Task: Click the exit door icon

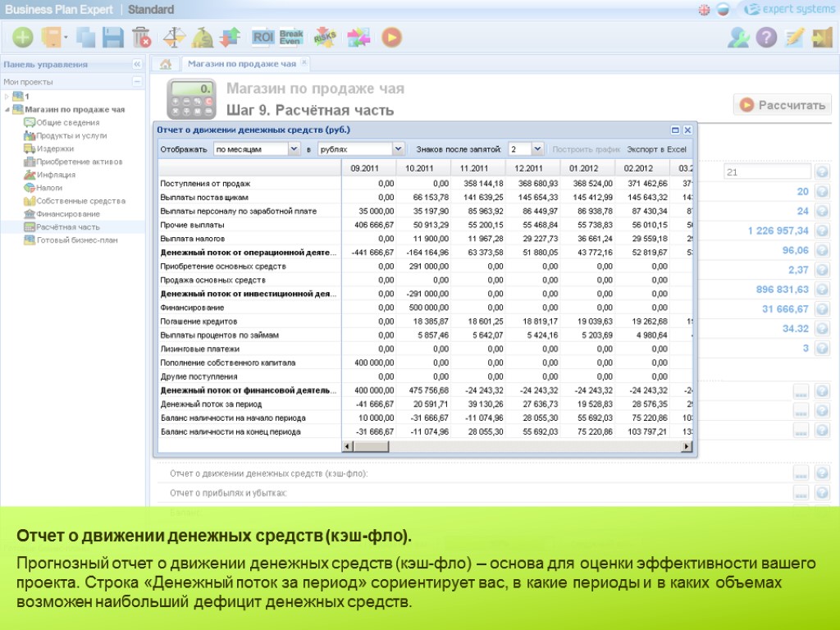Action: pos(822,38)
